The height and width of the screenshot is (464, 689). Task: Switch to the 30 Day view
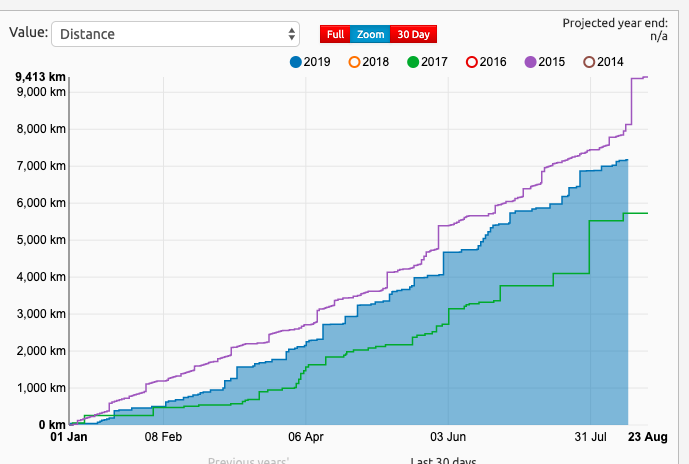pyautogui.click(x=413, y=34)
